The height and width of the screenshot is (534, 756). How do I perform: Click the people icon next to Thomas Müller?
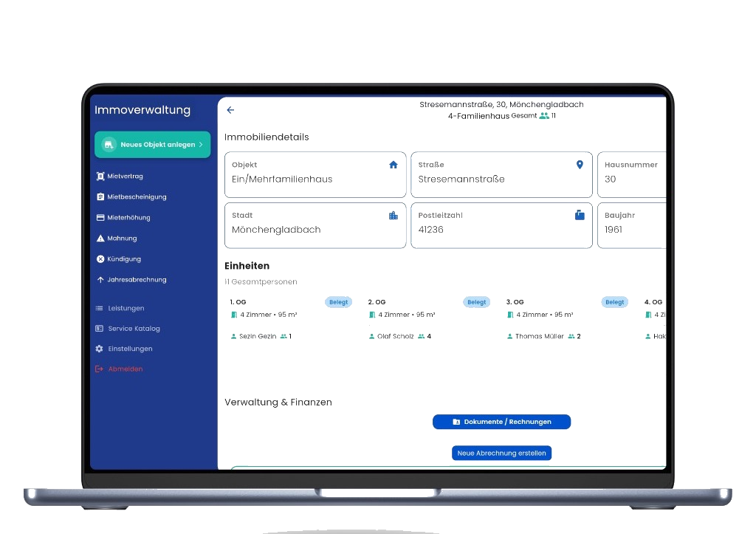[x=571, y=336]
